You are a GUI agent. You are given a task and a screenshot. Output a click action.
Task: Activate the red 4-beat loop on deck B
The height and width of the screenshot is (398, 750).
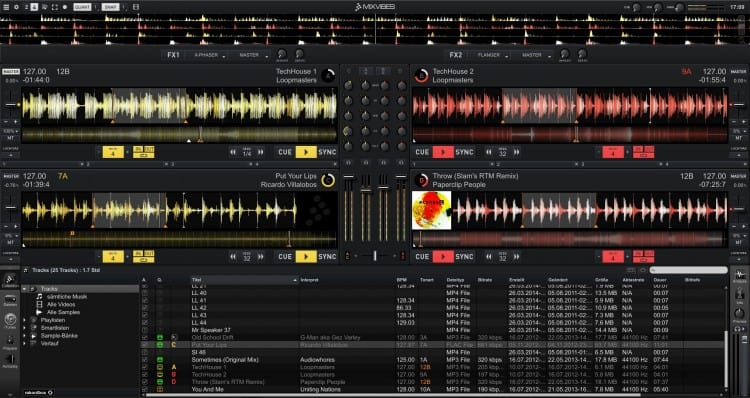(613, 152)
